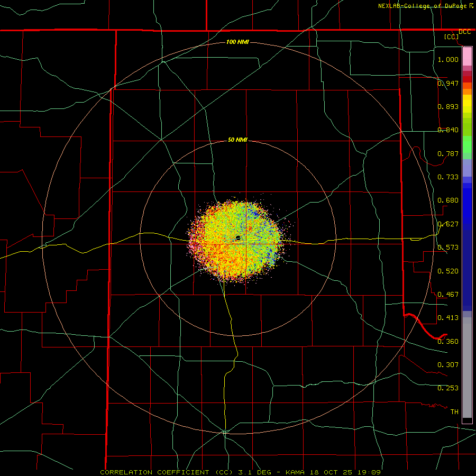476x476 pixels.
Task: Click the bright green segment of color bar
Action: 467,144
